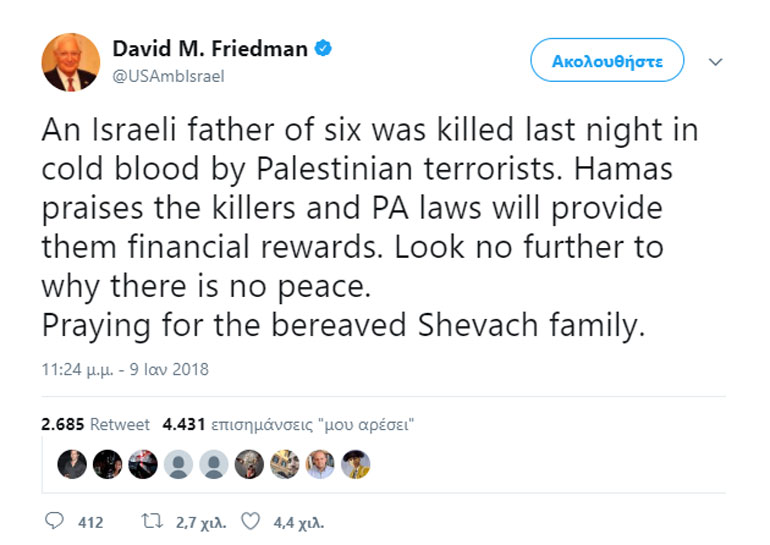
Task: Click the 4,4 χιλ. likes count
Action: pos(298,521)
